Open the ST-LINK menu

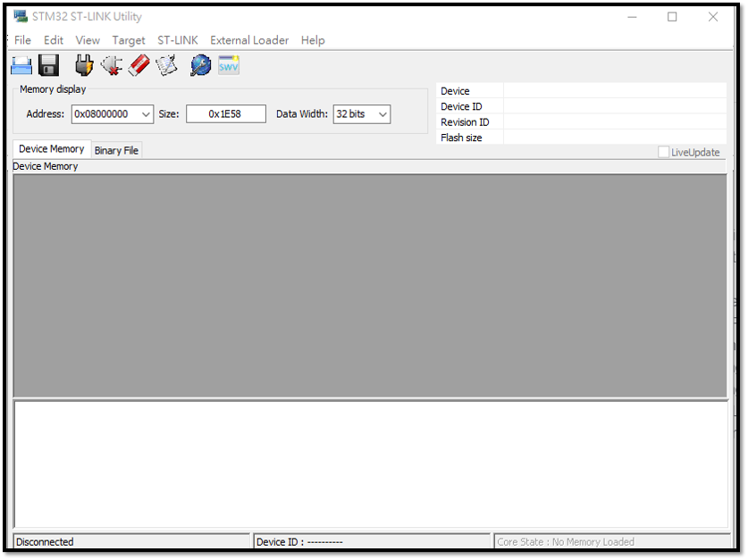click(x=178, y=40)
